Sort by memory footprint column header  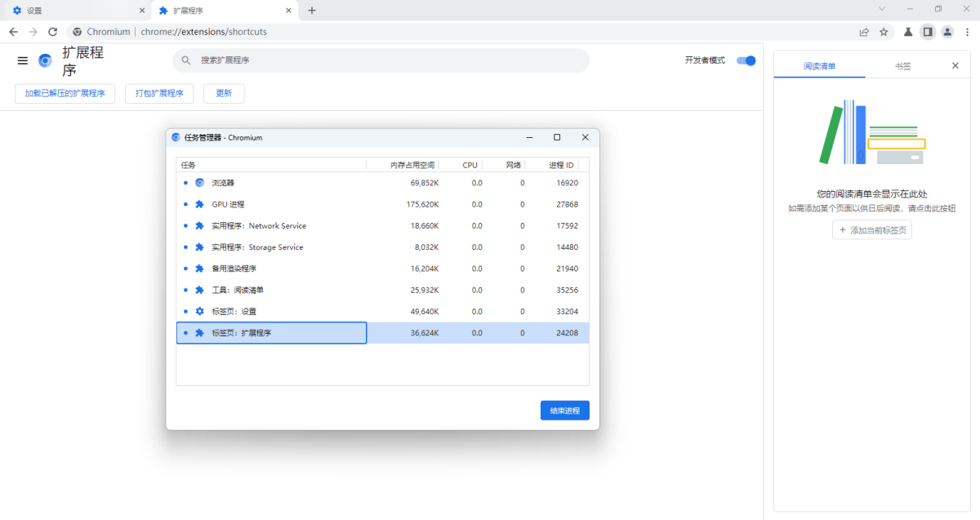coord(412,165)
